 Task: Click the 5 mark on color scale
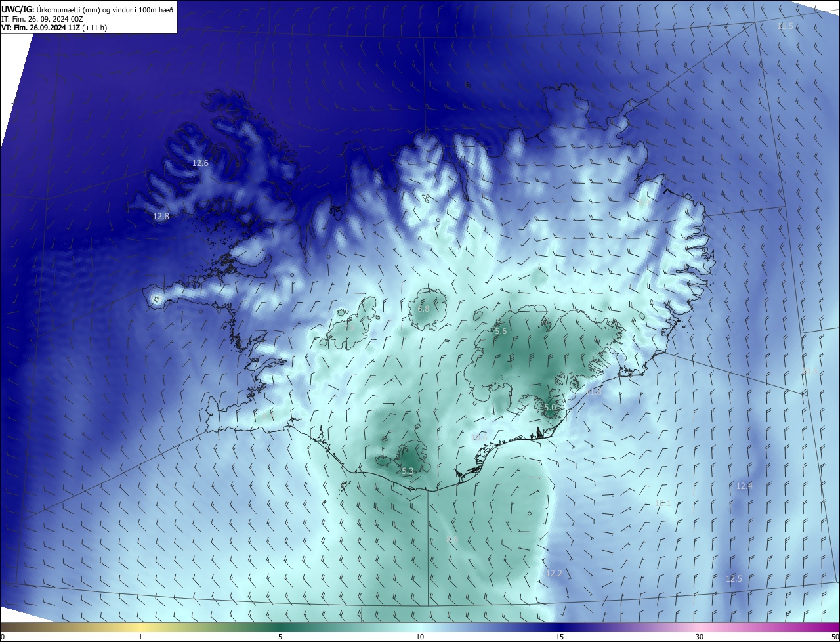280,637
